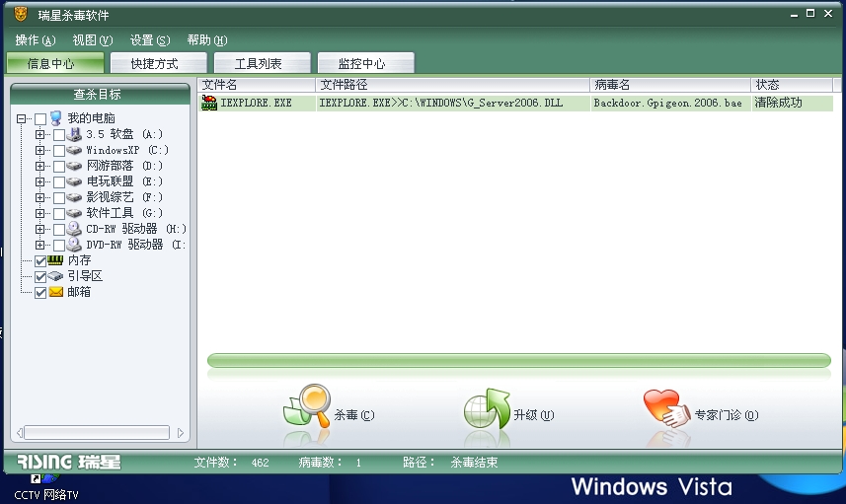Screen dimensions: 846x504
Task: Select the G: drive disk icon
Action: tap(74, 213)
